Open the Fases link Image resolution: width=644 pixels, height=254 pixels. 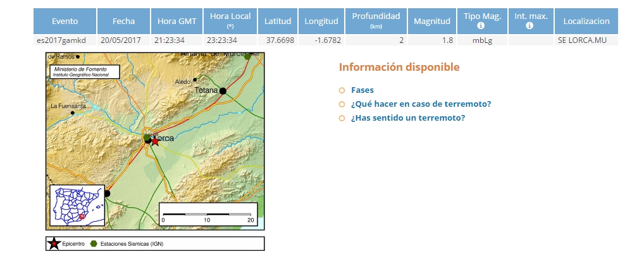(362, 90)
